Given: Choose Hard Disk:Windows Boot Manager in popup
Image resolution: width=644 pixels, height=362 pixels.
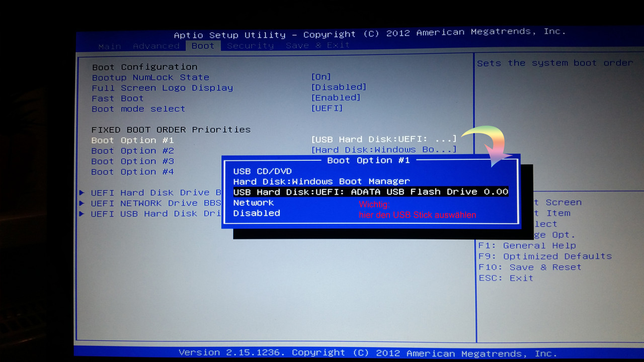Looking at the screenshot, I should coord(321,182).
